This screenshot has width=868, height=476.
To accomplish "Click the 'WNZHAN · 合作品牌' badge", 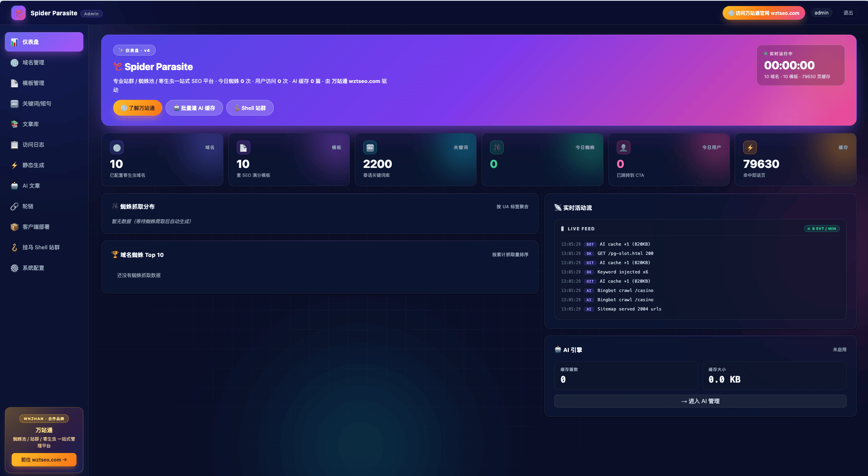I will pos(44,419).
